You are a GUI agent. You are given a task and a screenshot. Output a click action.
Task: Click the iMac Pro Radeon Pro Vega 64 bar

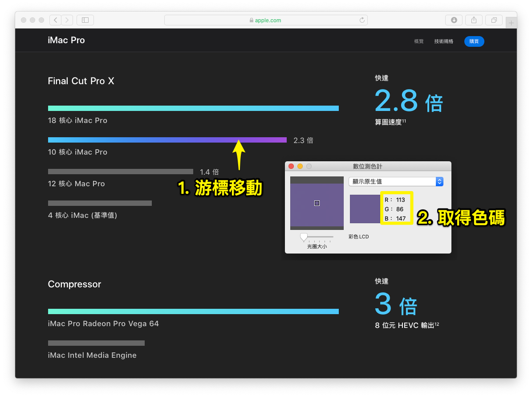coord(193,311)
